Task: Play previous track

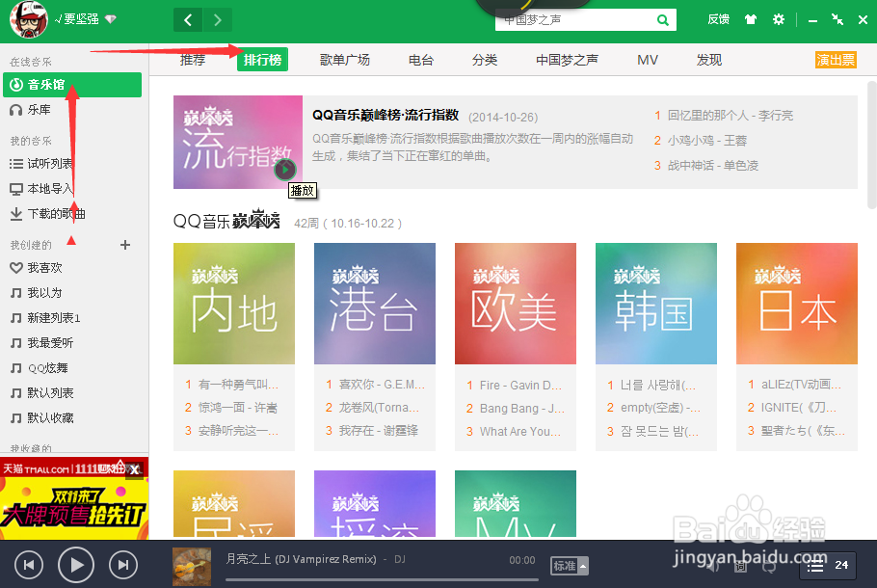Action: [29, 565]
